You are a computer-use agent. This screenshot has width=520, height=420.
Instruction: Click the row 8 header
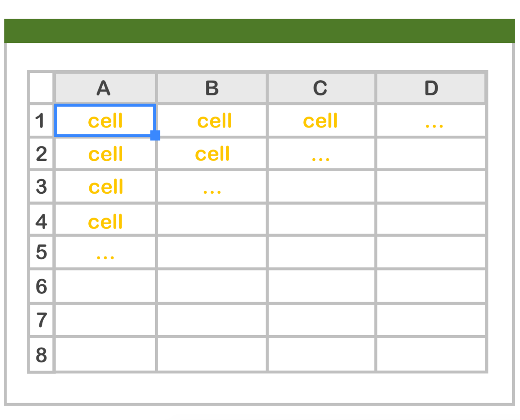tap(41, 355)
